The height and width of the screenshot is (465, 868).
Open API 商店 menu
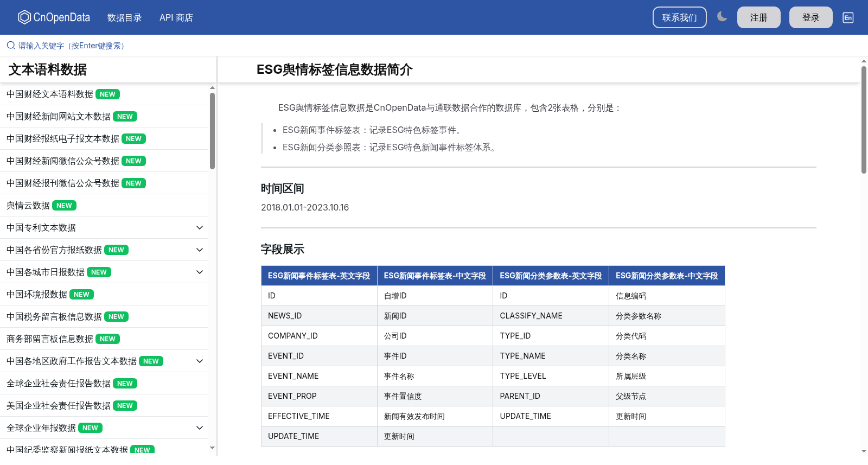[176, 17]
